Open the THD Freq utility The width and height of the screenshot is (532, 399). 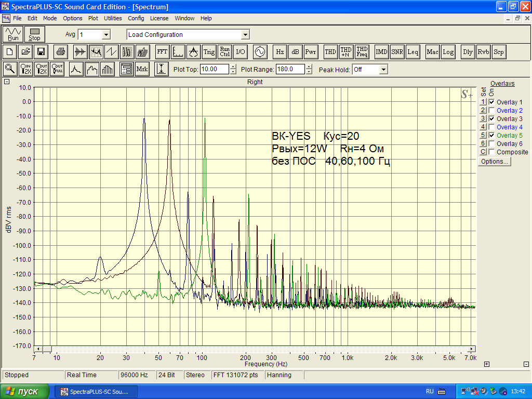[x=362, y=52]
